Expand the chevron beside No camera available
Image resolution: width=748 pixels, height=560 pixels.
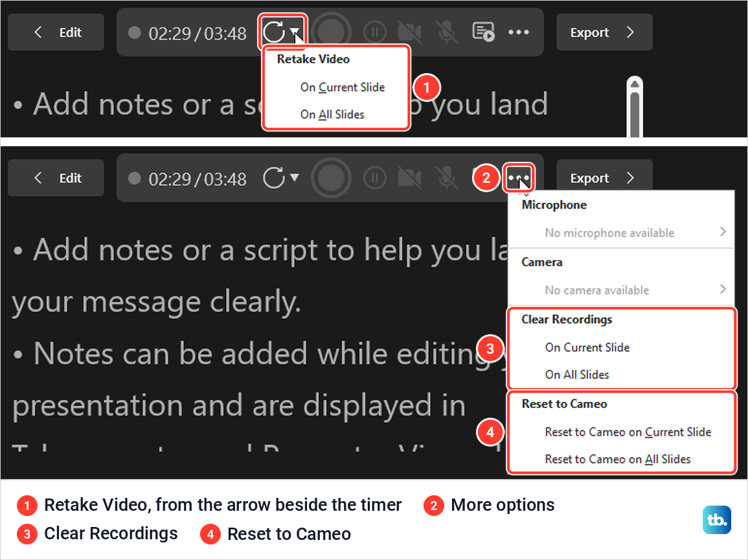tap(723, 289)
